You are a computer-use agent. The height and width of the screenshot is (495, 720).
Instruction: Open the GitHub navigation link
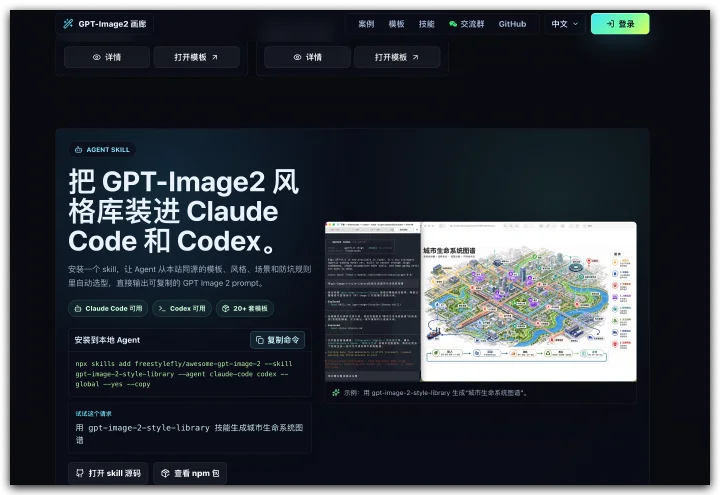click(x=512, y=24)
